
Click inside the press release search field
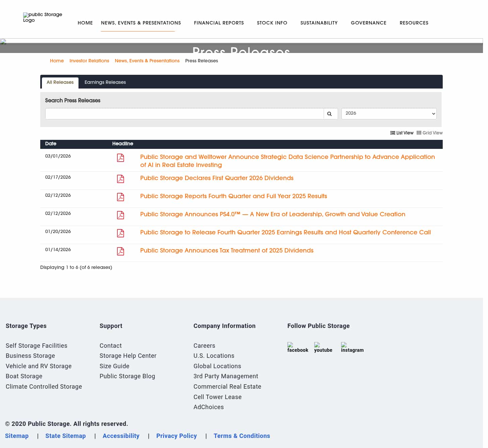click(184, 113)
